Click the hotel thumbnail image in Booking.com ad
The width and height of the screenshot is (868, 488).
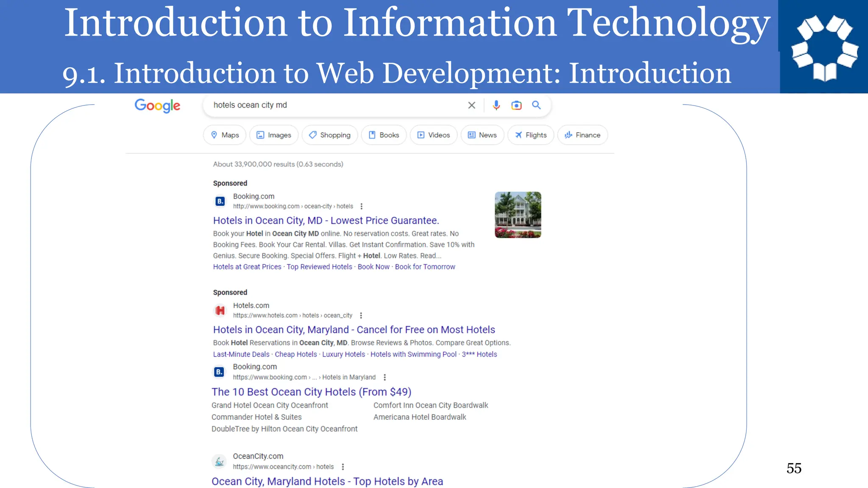point(518,215)
